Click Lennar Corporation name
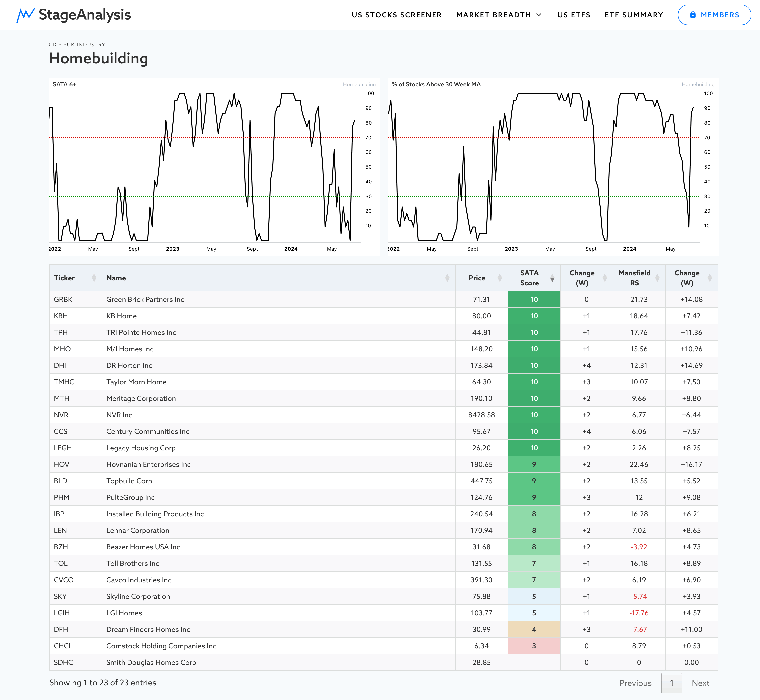The height and width of the screenshot is (700, 760). [x=138, y=530]
